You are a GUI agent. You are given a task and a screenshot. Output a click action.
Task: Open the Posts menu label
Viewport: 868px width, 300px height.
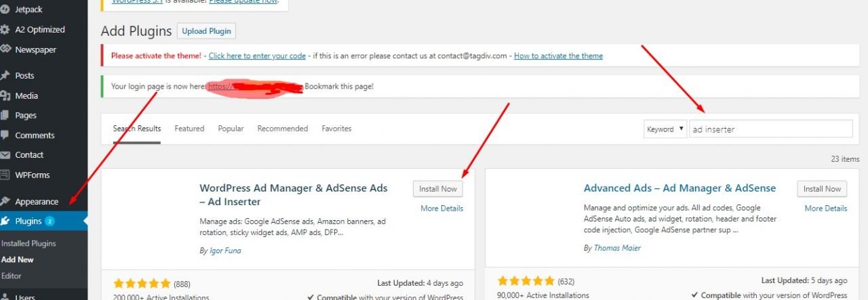[x=24, y=75]
